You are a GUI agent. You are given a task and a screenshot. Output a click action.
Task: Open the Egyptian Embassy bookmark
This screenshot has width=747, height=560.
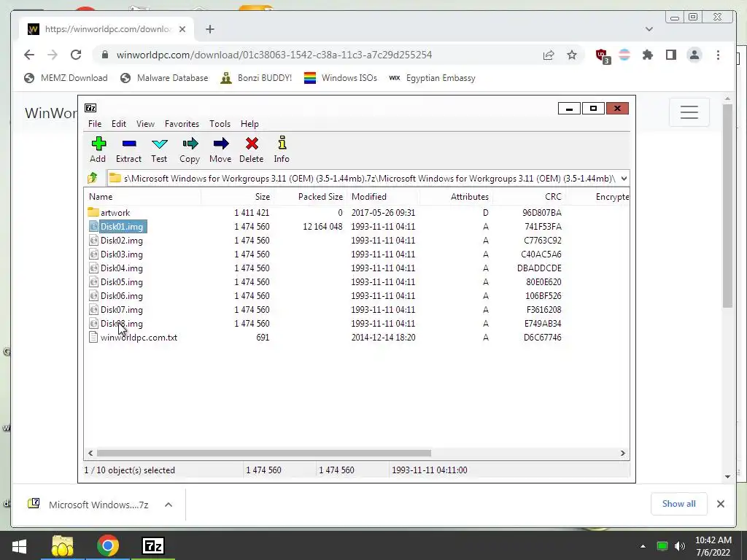(432, 78)
